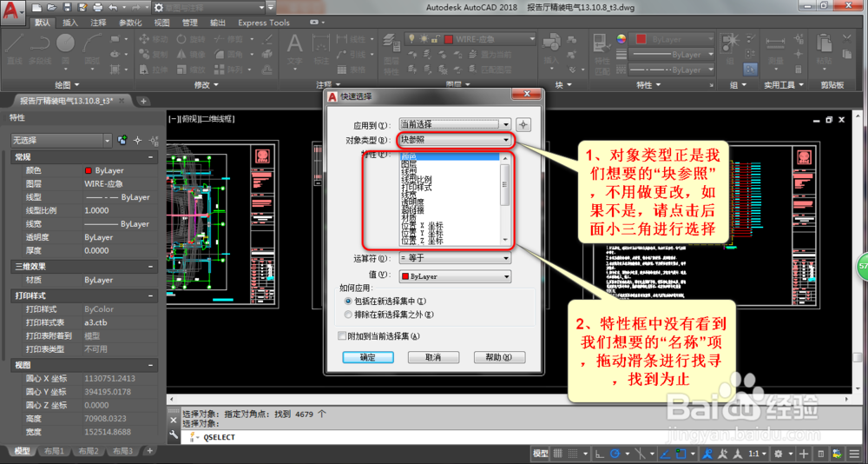This screenshot has width=868, height=464.
Task: Click the 模型 button in status bar
Action: pos(540,453)
